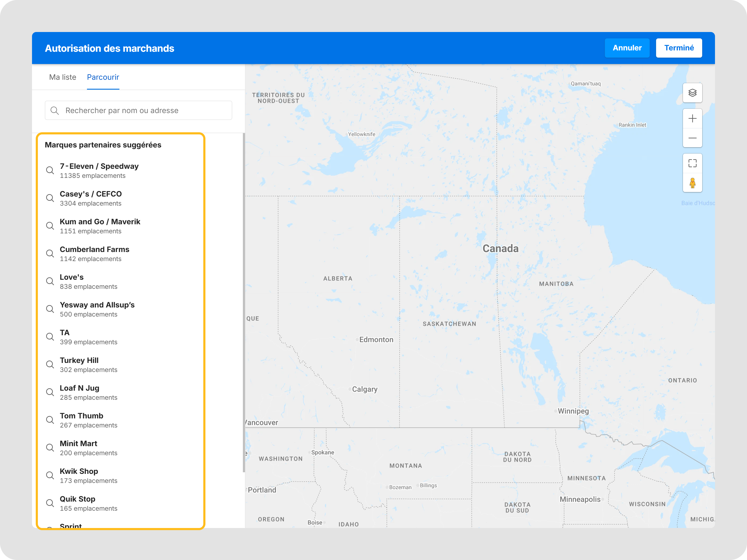Click the Calgary label on the map
This screenshot has height=560, width=747.
pos(365,389)
